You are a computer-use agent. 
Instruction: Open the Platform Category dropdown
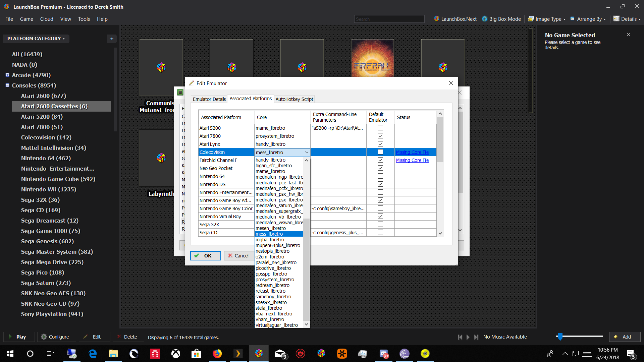click(x=36, y=39)
